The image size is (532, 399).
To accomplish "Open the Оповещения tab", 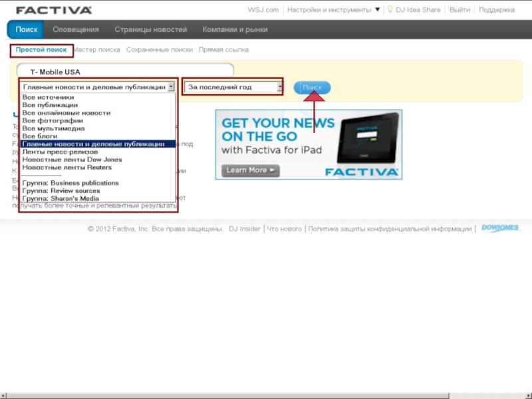I will point(76,29).
